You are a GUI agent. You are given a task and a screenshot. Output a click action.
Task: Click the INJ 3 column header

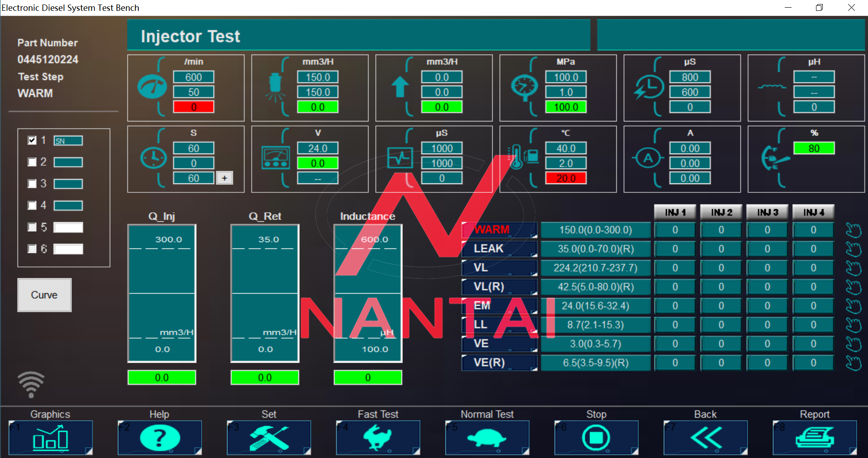coord(768,212)
